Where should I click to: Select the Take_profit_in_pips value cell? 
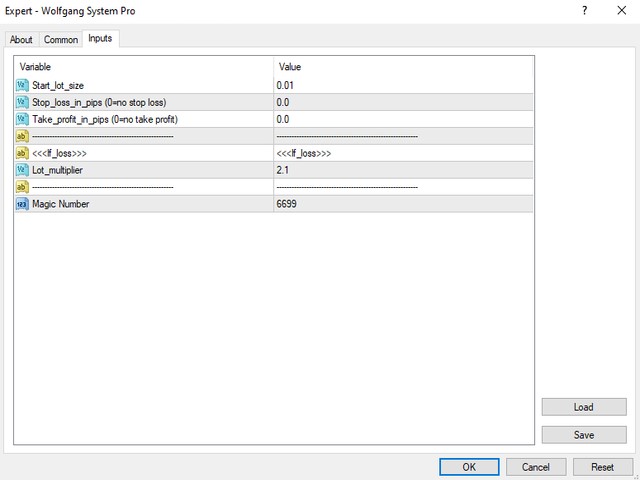point(403,119)
